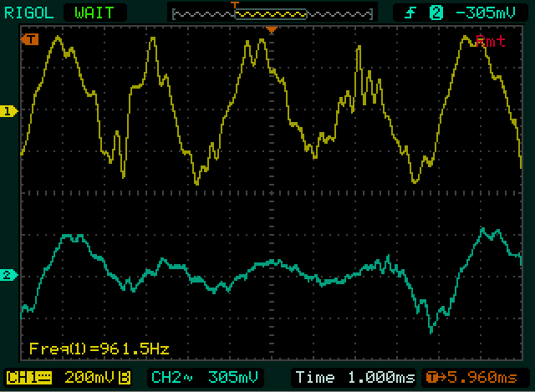The image size is (535, 392).
Task: Select the orange trigger position arrow at top
Action: 271,30
